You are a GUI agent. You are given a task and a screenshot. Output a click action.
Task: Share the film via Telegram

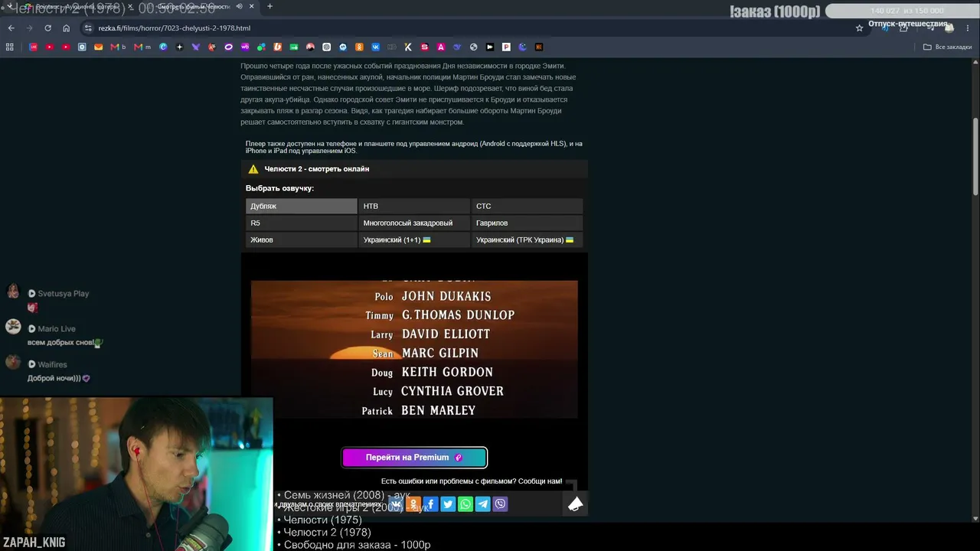click(x=483, y=504)
